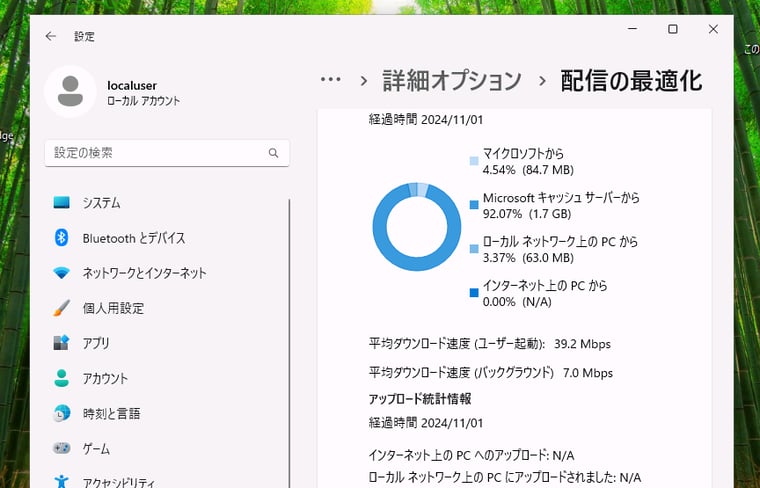This screenshot has width=760, height=488.
Task: Click the アップロード統計情報 heading
Action: click(420, 399)
